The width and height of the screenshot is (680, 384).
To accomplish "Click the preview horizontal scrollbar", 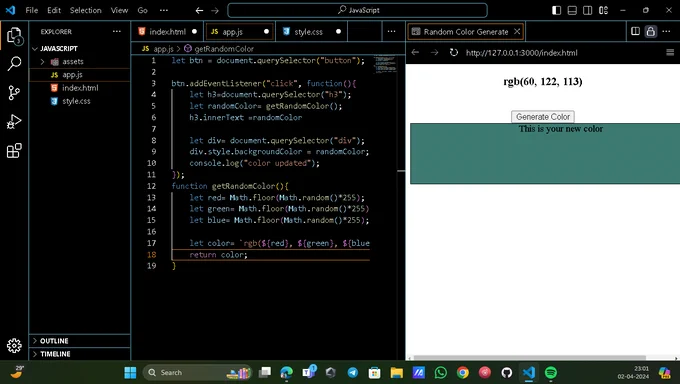I will point(529,358).
